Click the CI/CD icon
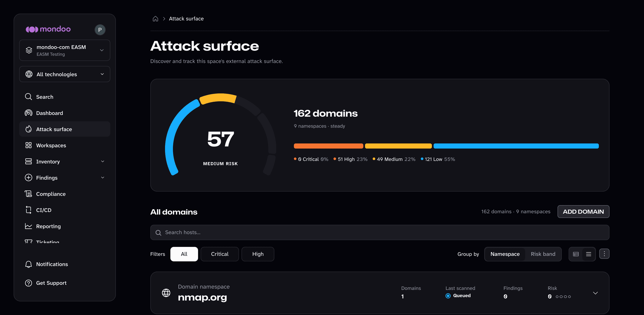The image size is (644, 315). 29,210
